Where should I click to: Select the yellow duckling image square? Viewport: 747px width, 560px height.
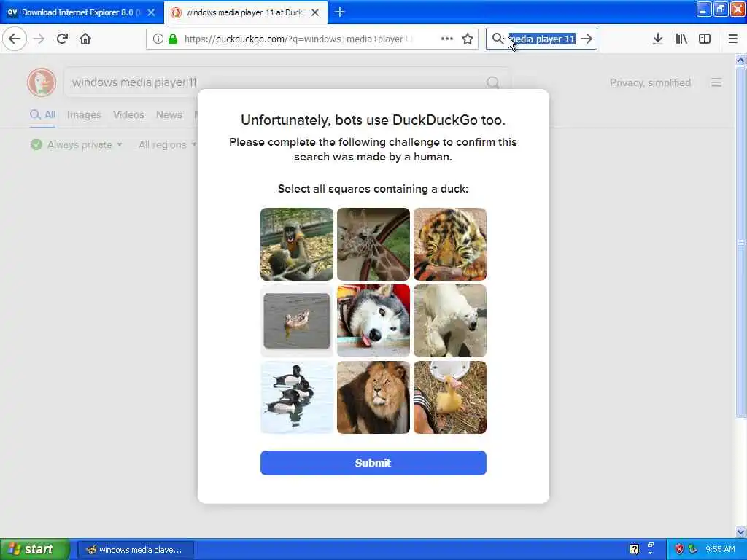tap(450, 397)
